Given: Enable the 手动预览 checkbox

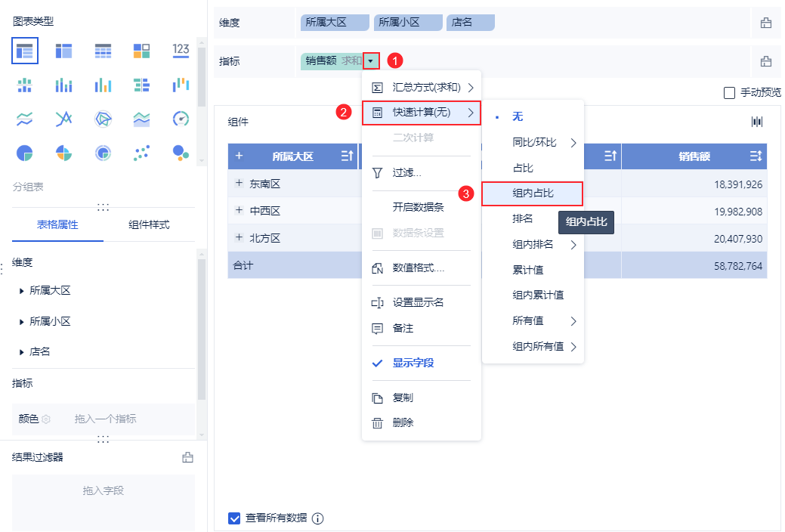Looking at the screenshot, I should [x=729, y=93].
